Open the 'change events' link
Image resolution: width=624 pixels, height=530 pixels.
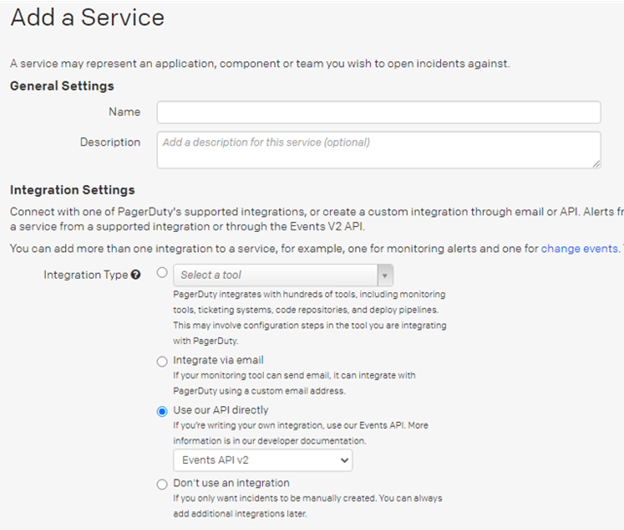click(x=579, y=248)
